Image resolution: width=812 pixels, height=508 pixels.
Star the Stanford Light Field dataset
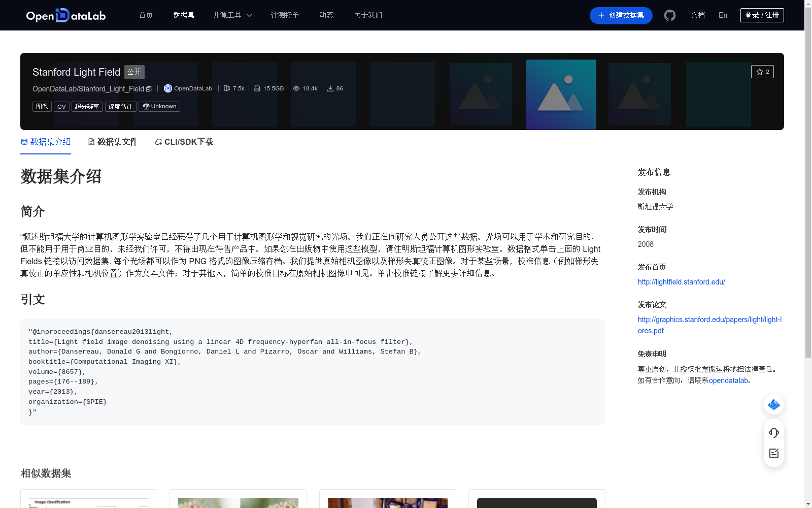[x=762, y=72]
